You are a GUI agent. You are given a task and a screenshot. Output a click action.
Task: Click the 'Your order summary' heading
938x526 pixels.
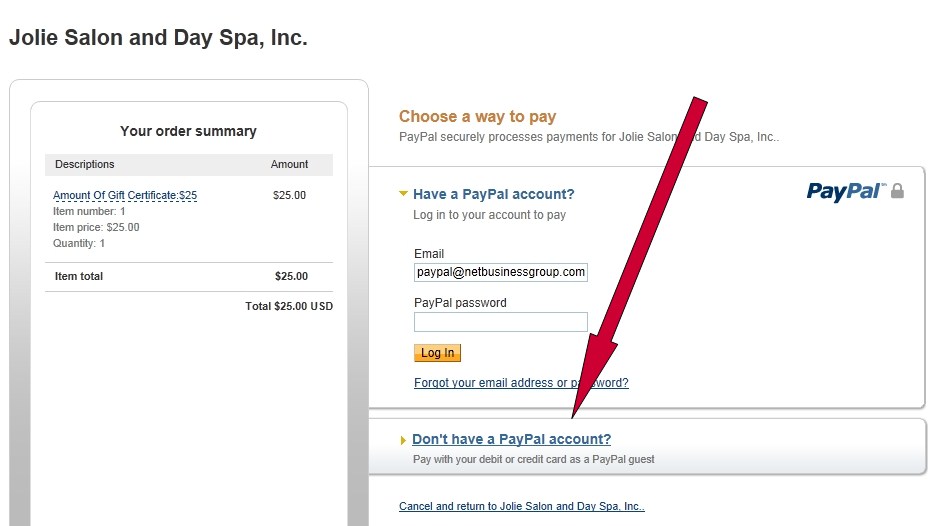[188, 131]
